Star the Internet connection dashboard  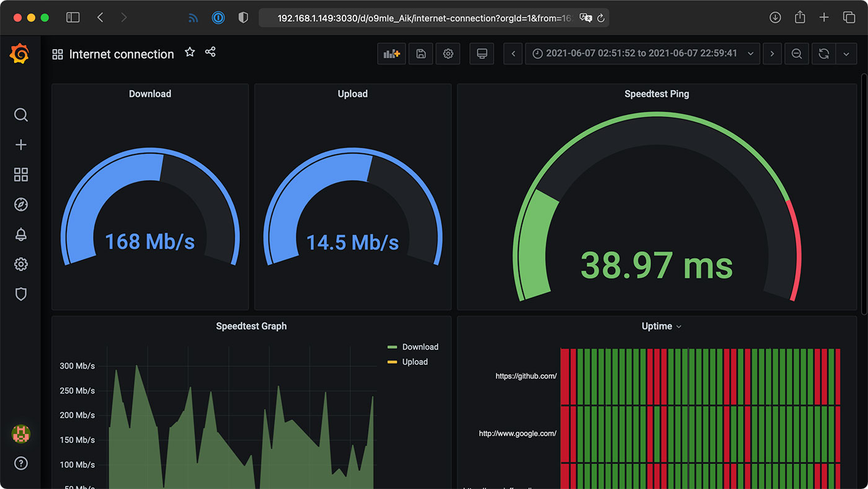pos(190,53)
